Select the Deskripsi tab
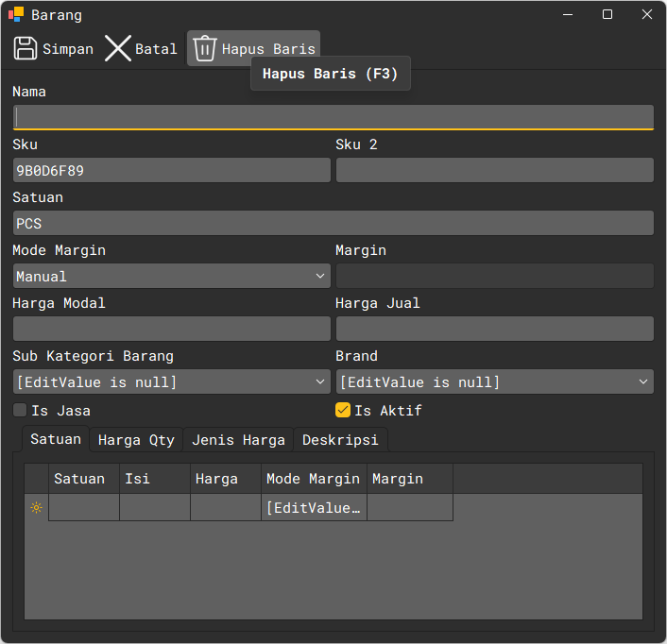Viewport: 667px width, 644px height. [x=340, y=440]
